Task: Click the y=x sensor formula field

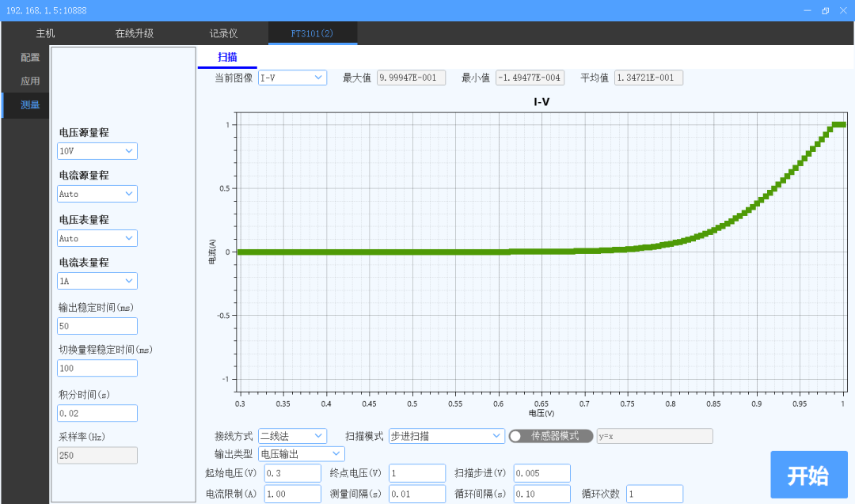Action: point(655,436)
